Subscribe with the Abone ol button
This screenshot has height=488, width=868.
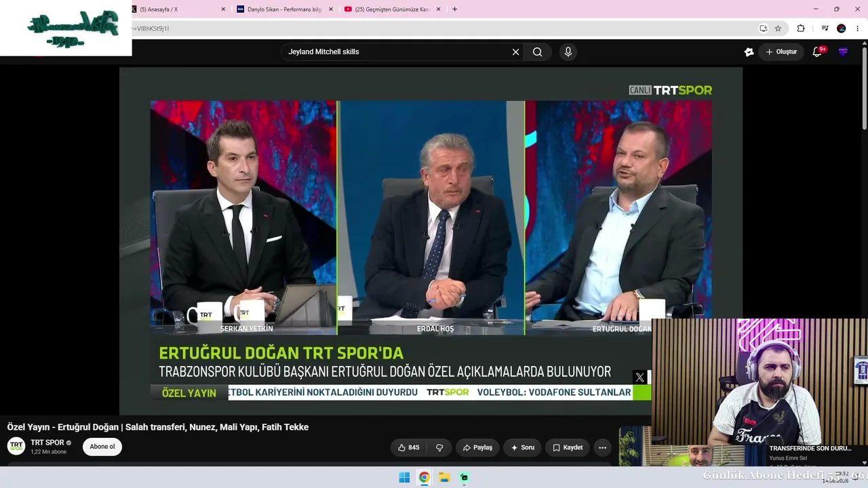(102, 447)
